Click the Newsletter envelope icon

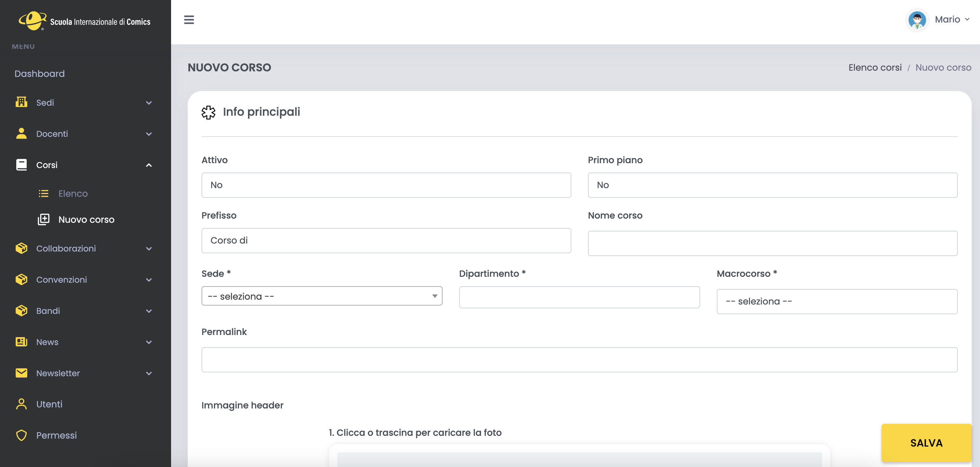[21, 373]
